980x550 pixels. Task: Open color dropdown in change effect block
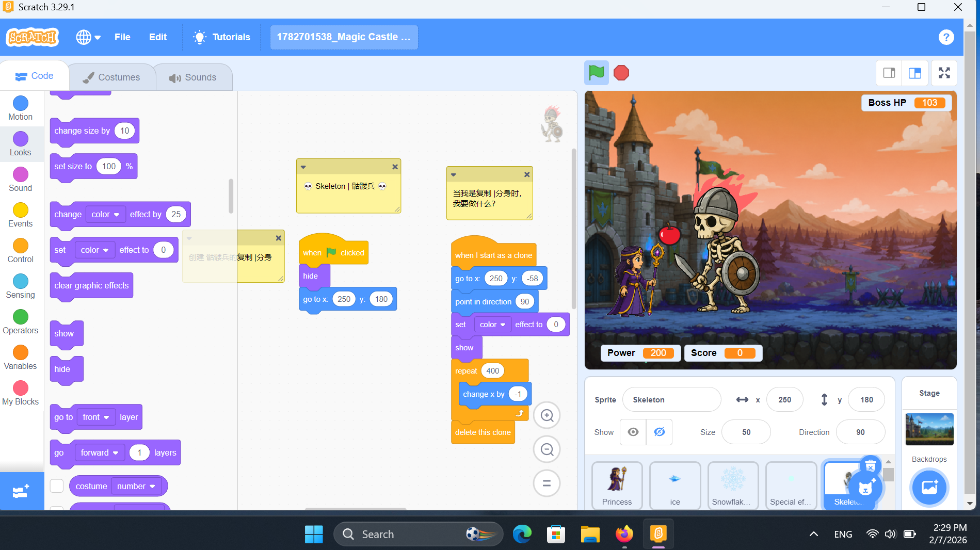point(105,214)
